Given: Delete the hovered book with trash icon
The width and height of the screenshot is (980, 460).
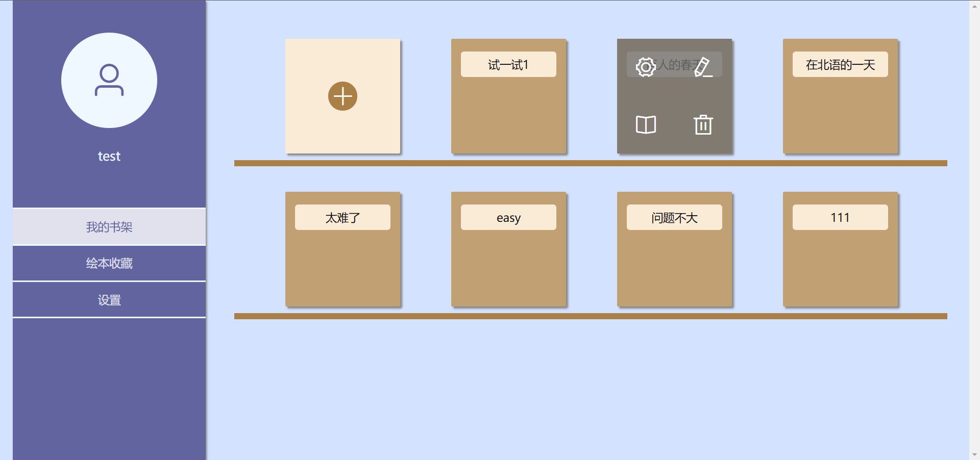Looking at the screenshot, I should point(703,124).
